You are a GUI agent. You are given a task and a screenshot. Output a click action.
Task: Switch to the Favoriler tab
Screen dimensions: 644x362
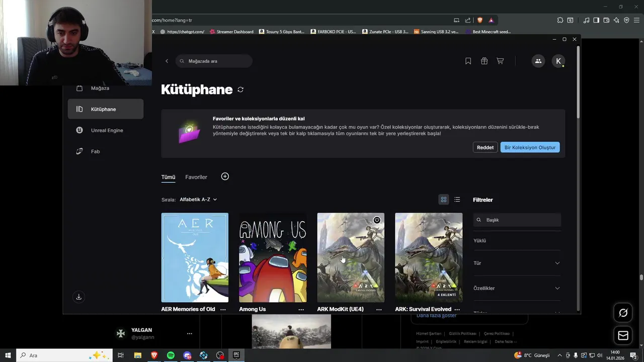click(x=196, y=177)
